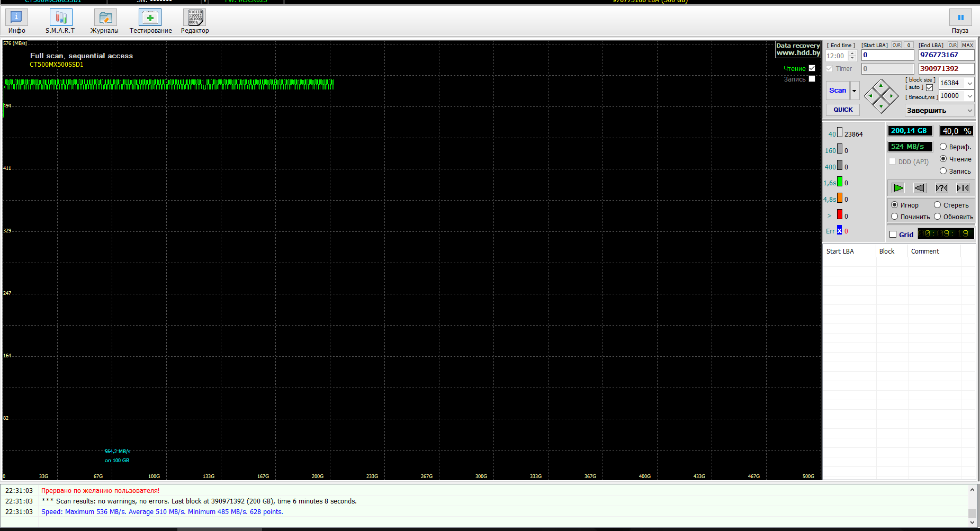
Task: Click the QUICK scan button
Action: 843,110
